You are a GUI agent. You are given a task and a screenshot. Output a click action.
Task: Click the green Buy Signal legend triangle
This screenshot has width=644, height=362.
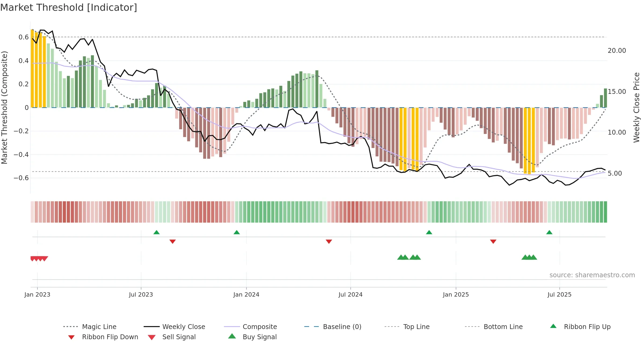pos(232,336)
